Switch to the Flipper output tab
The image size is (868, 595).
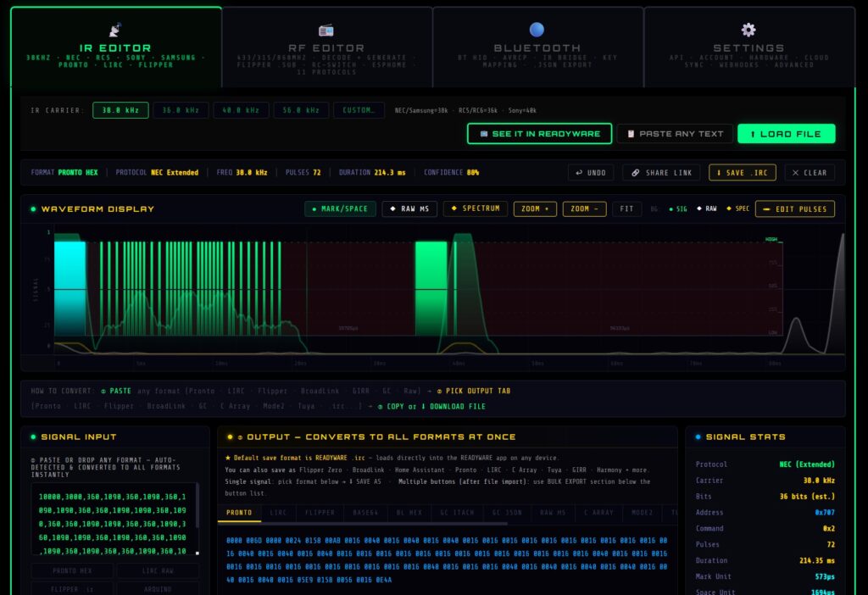(x=320, y=513)
